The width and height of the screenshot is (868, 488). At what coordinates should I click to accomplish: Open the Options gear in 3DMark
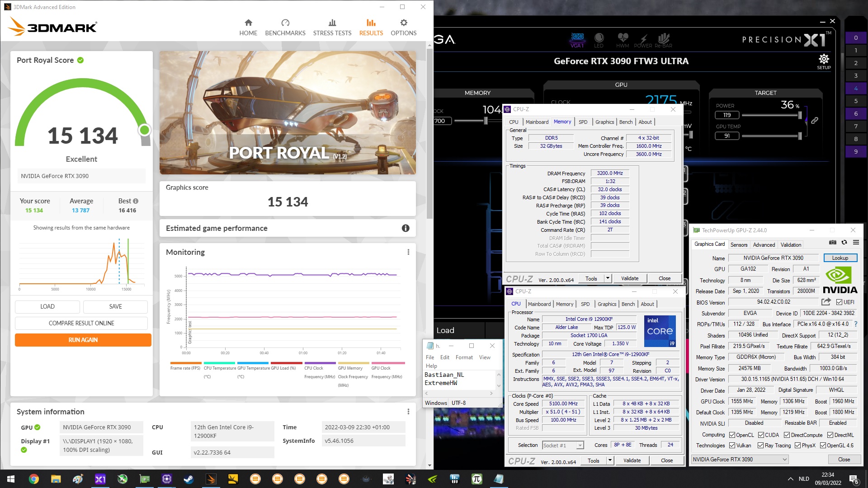[x=404, y=28]
